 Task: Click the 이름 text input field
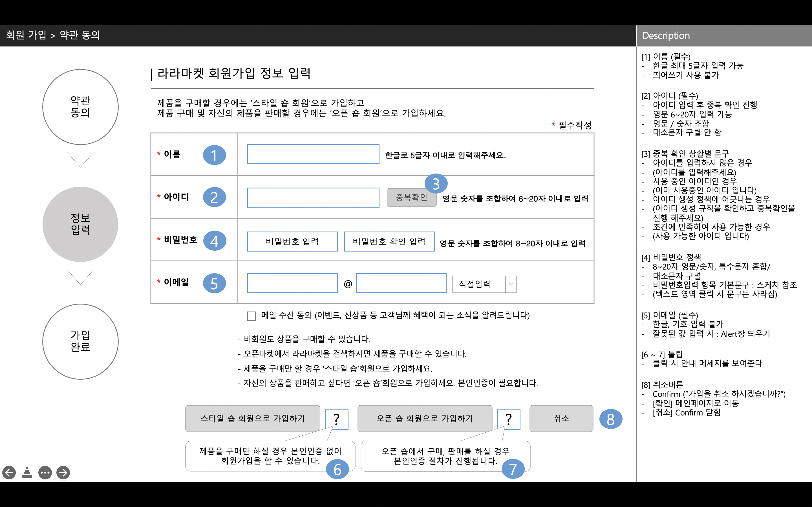(x=313, y=154)
